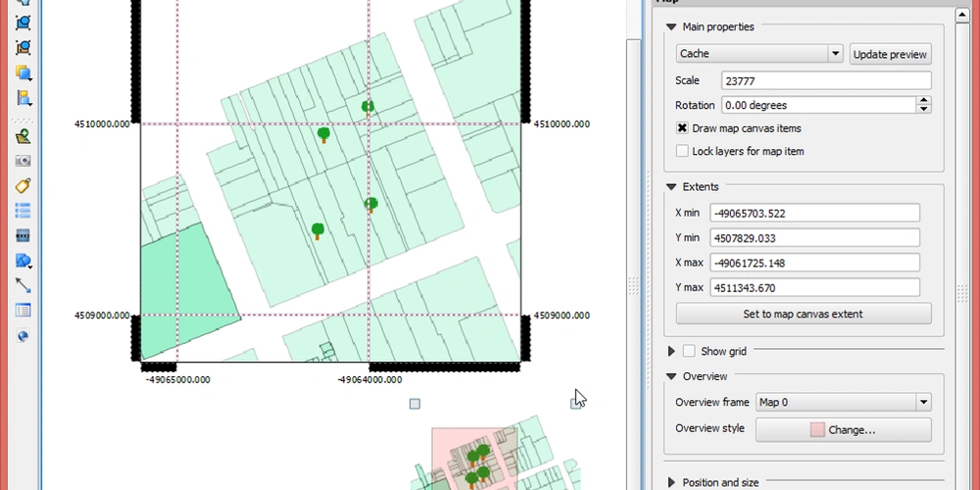Enable Lock layers for map item
Screen dimensions: 980x490
click(682, 151)
